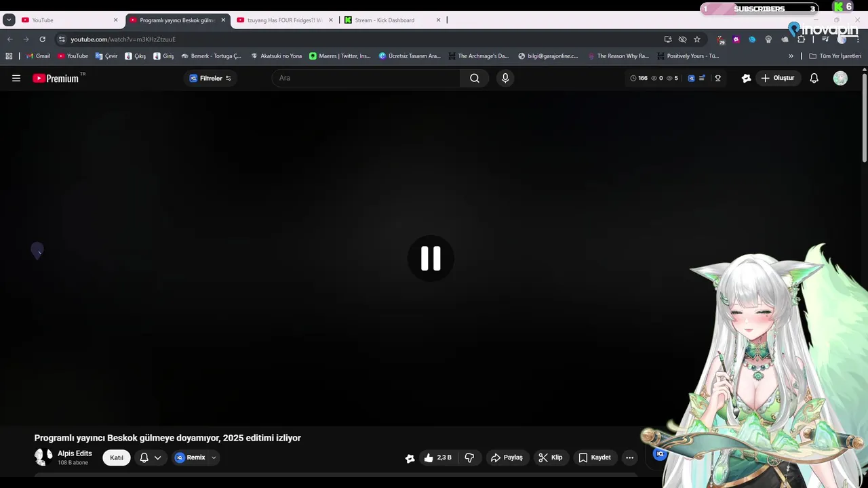Click the search magnifier button

click(475, 78)
